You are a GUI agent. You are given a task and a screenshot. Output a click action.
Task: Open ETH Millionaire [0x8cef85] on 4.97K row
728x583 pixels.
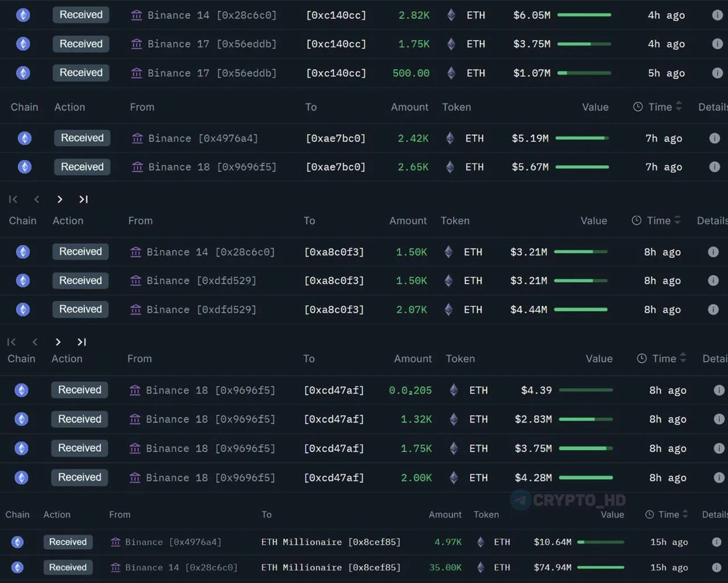click(x=331, y=542)
